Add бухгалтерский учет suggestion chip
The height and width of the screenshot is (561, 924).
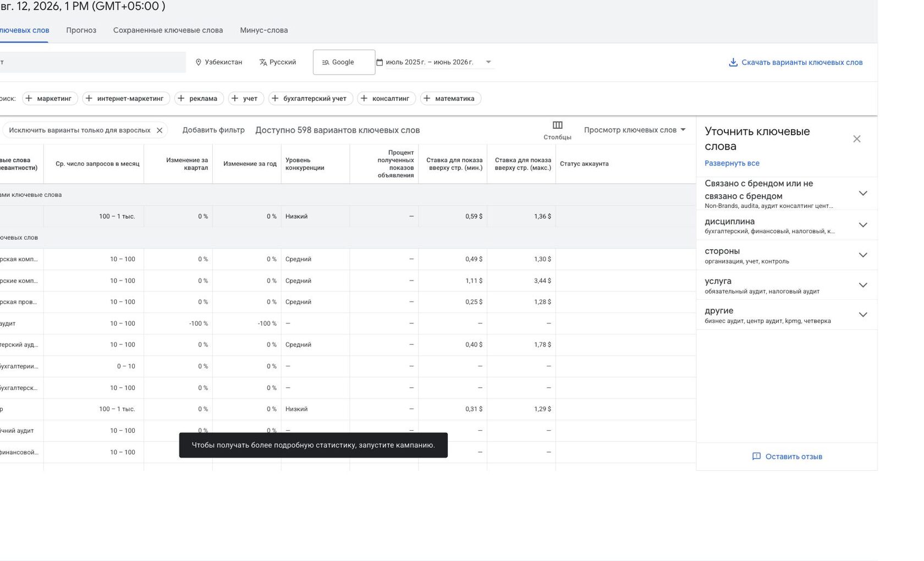(311, 98)
